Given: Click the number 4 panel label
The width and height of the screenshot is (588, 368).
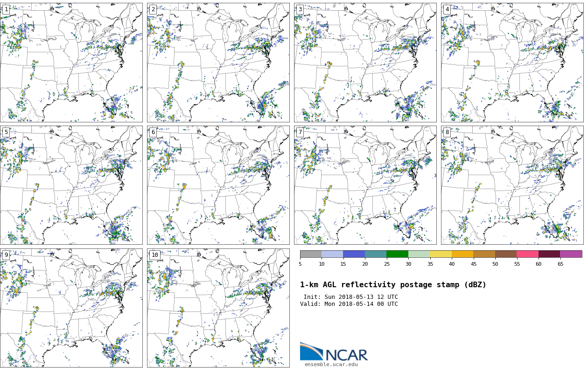Looking at the screenshot, I should tap(447, 9).
